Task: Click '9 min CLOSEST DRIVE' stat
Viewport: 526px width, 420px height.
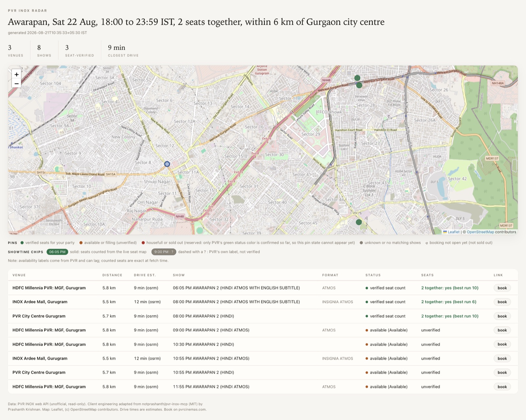Action: [x=123, y=51]
